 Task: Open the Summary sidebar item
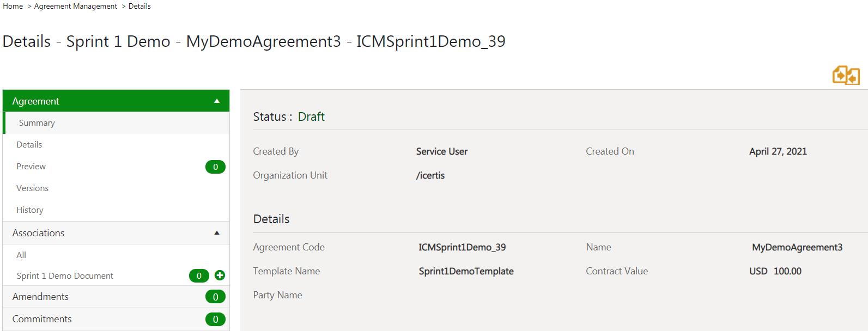pyautogui.click(x=37, y=123)
